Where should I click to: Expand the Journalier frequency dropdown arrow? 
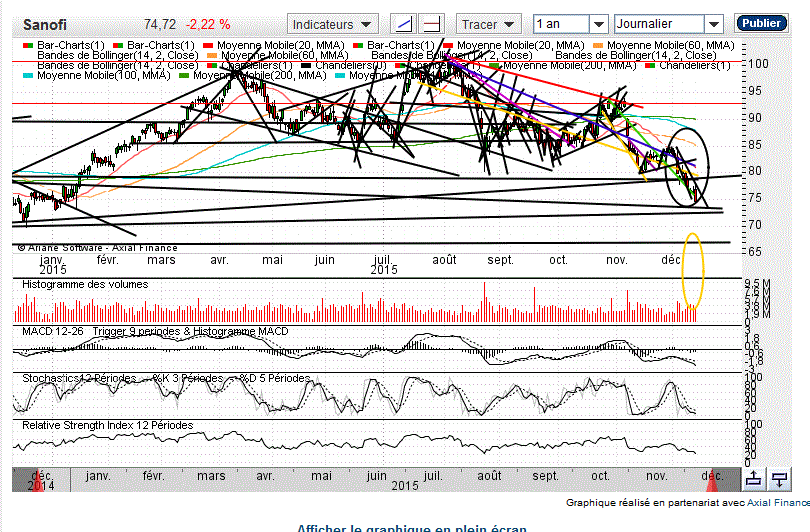pyautogui.click(x=713, y=24)
